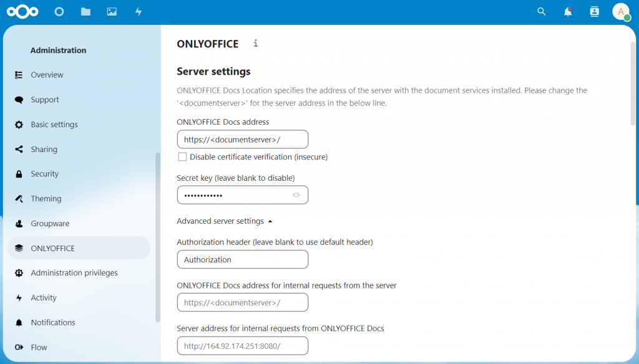Click the Nextcloud logo
639x364 pixels.
pyautogui.click(x=22, y=11)
